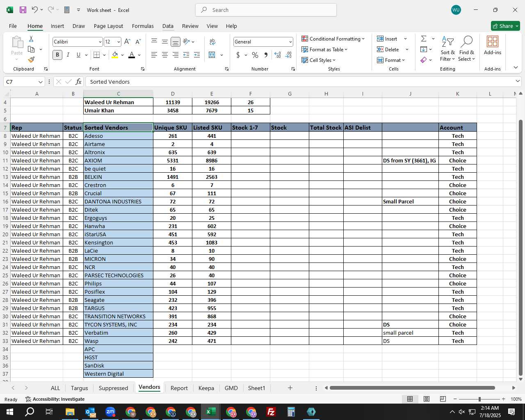This screenshot has width=525, height=420.
Task: Open Cell Styles gallery
Action: tap(319, 60)
